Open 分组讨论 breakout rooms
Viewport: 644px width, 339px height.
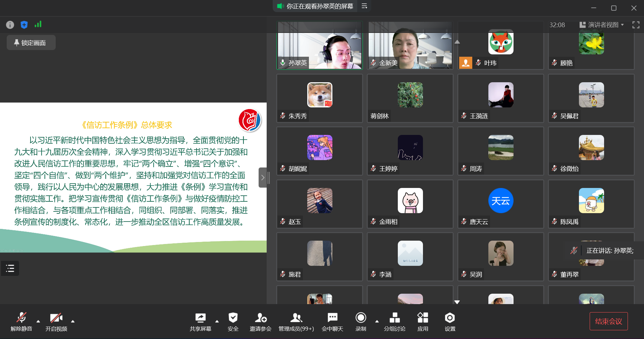point(395,322)
